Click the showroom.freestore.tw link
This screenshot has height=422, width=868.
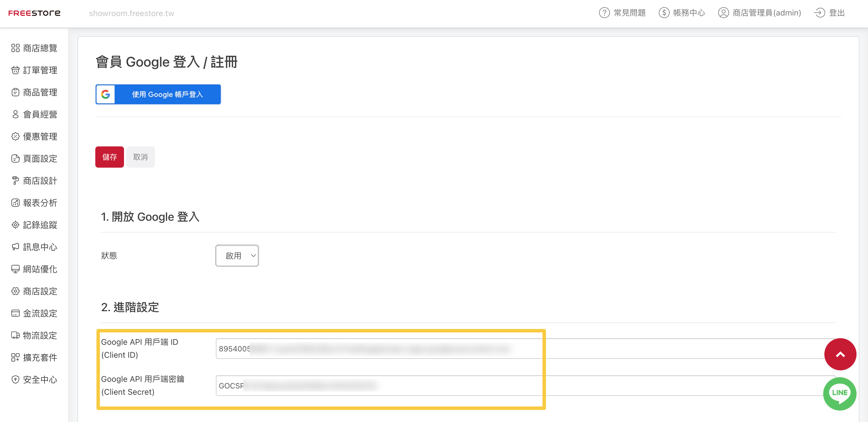pyautogui.click(x=131, y=13)
